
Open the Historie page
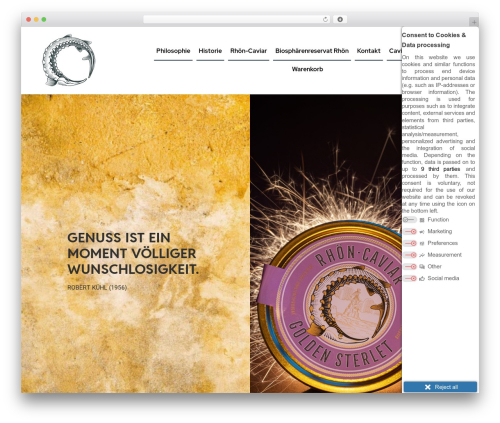(x=210, y=51)
